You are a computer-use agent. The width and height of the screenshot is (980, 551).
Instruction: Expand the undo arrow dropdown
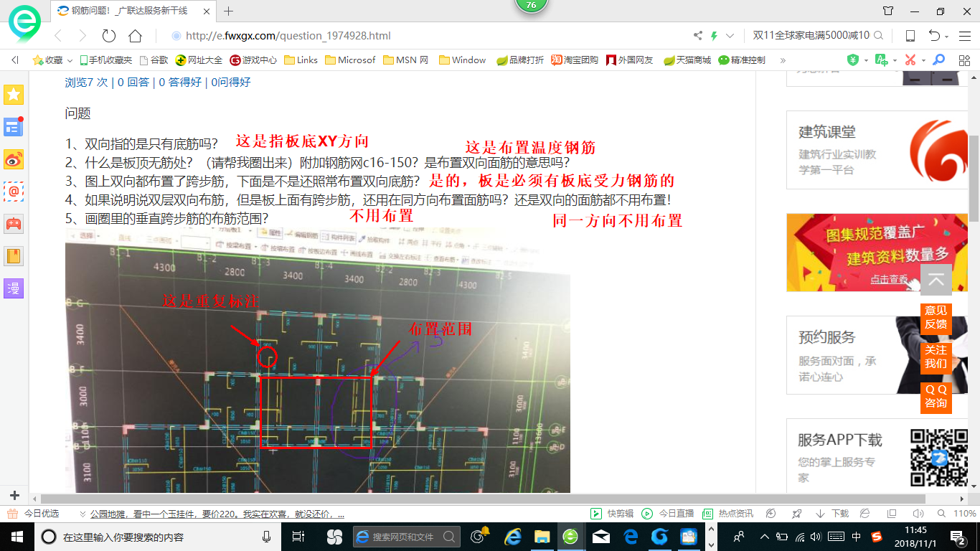point(947,37)
